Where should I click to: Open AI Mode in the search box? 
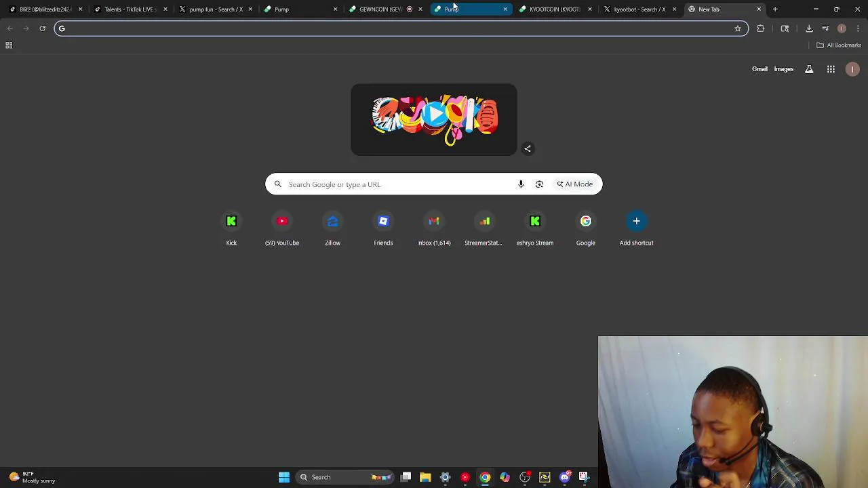[575, 184]
